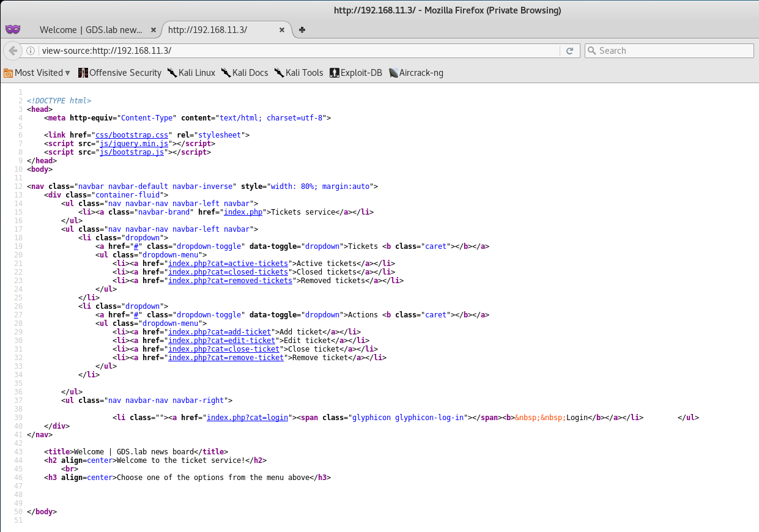Screen dimensions: 759x532
Task: Click the container-fluid class value
Action: (129, 195)
